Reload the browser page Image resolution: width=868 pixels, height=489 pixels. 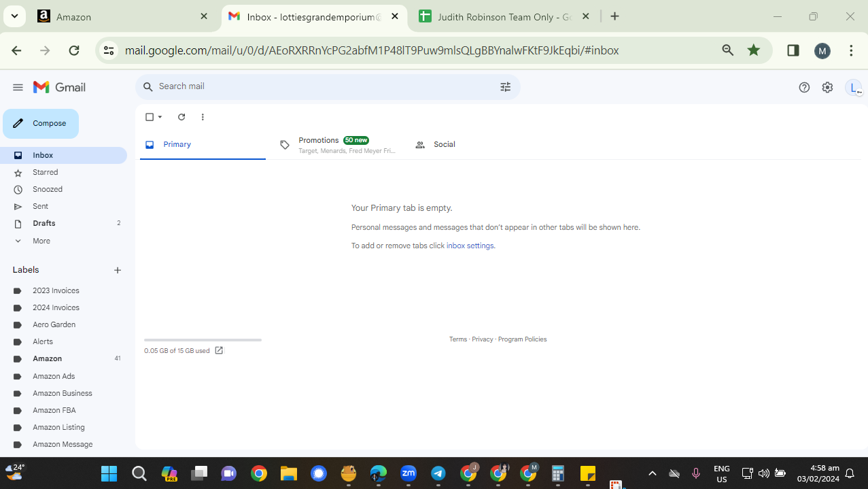74,50
